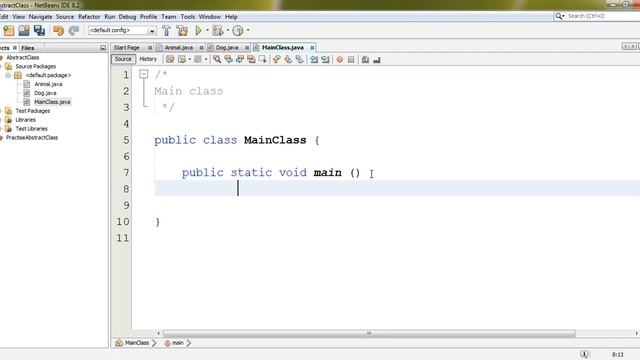This screenshot has height=360, width=640.
Task: Open the Help menu
Action: [231, 17]
